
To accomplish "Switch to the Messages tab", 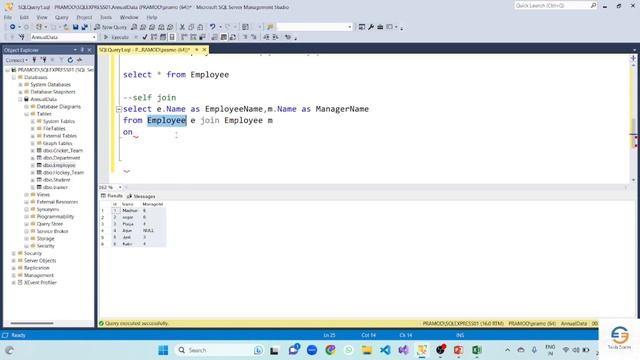I will click(x=141, y=196).
